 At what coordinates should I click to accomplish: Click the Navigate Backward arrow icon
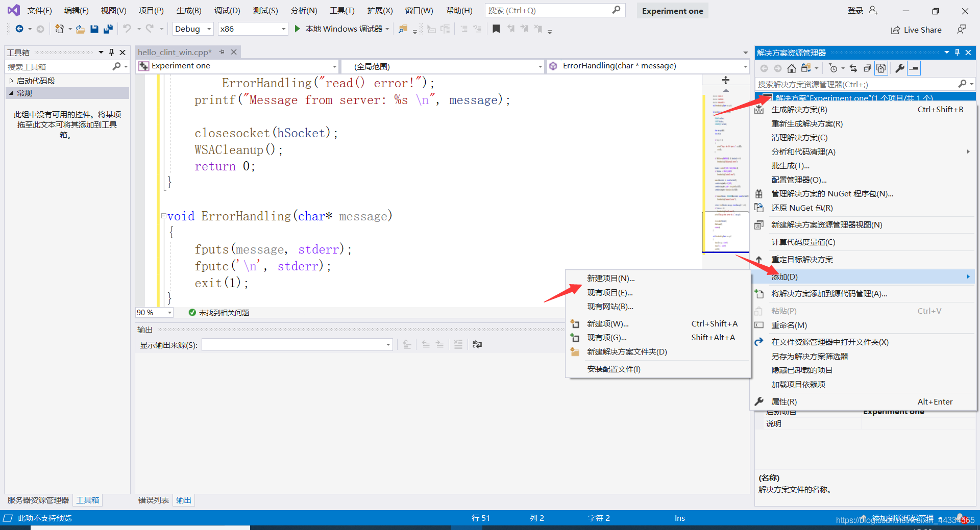(x=19, y=29)
